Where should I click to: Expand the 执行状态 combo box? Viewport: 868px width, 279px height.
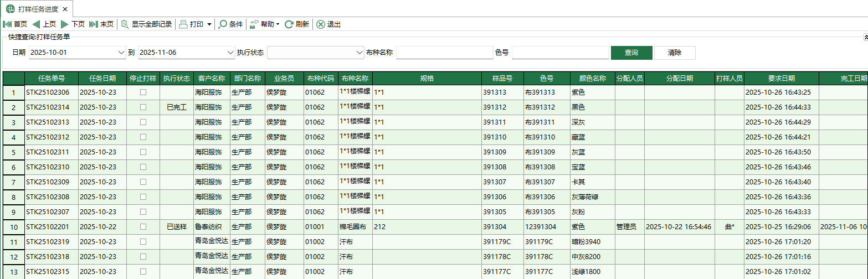point(359,53)
